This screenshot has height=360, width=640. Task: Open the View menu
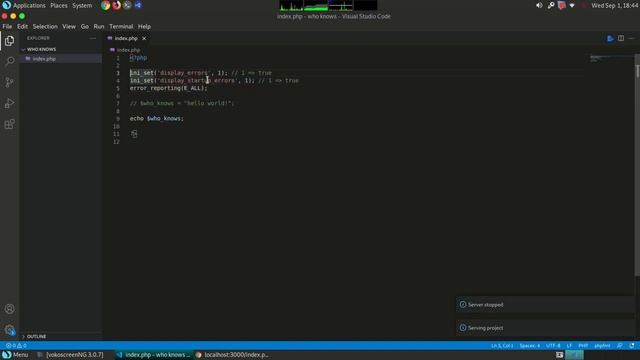tap(69, 27)
